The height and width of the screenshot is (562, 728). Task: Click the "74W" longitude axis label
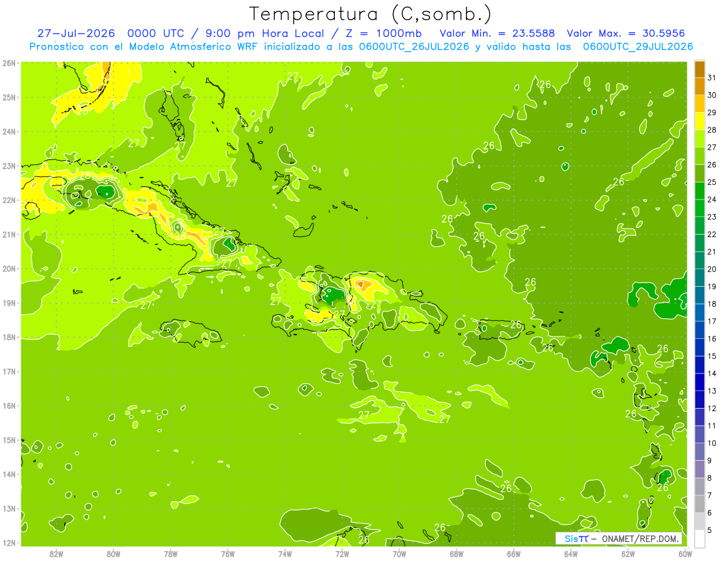click(x=285, y=554)
